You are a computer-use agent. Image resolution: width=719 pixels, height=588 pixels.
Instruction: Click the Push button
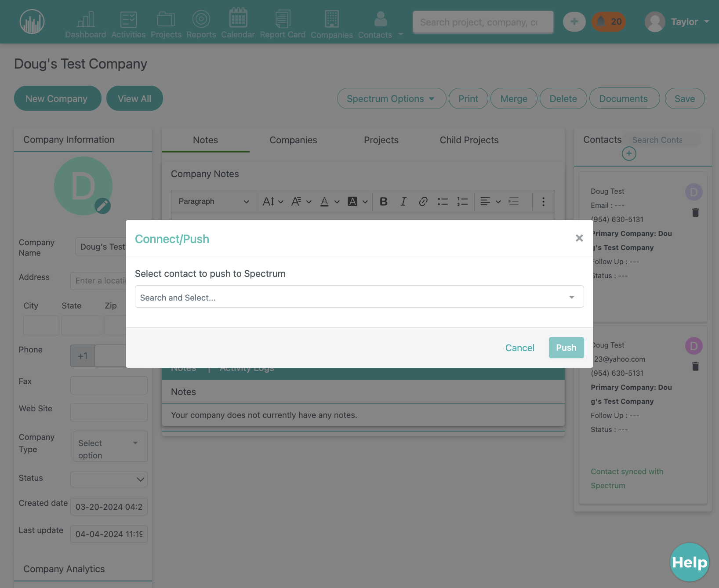pos(566,348)
